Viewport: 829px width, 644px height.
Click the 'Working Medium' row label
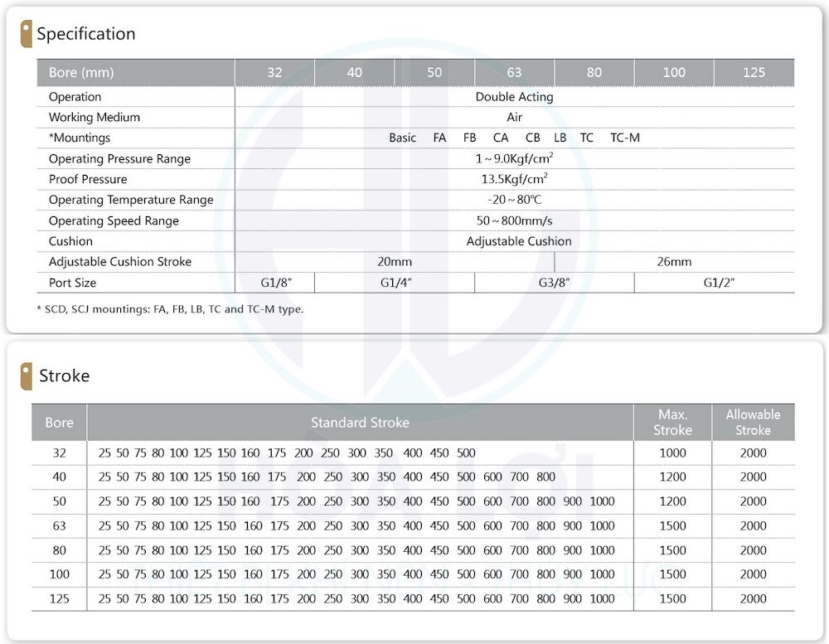[x=95, y=118]
